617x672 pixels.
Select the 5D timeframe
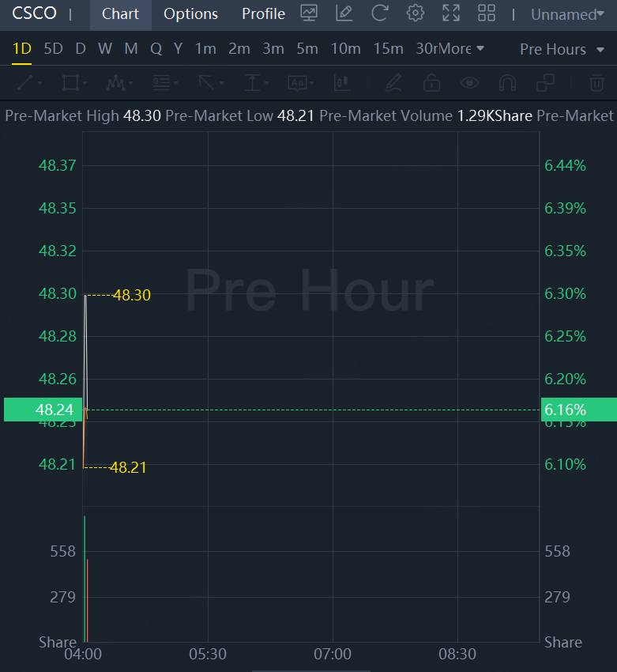(x=53, y=49)
